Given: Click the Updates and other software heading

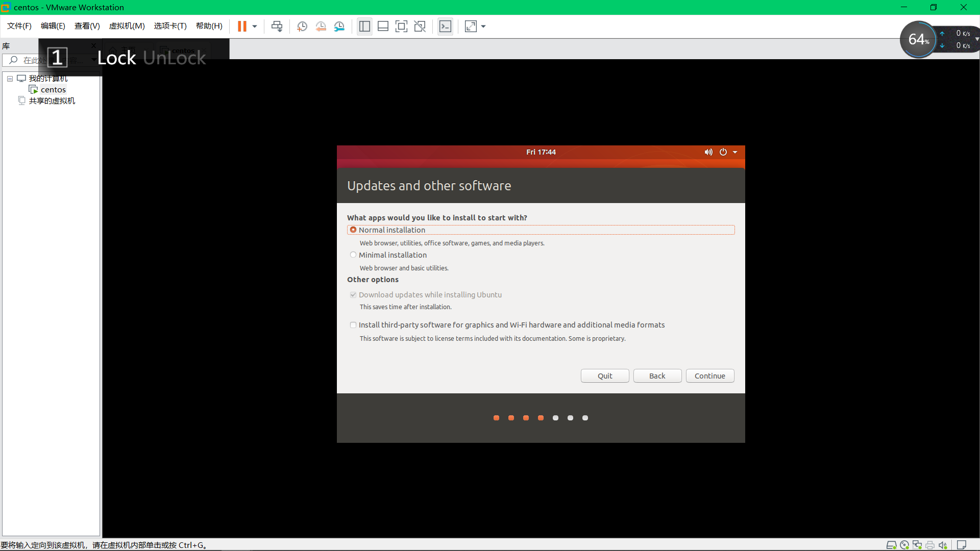Looking at the screenshot, I should pyautogui.click(x=429, y=186).
